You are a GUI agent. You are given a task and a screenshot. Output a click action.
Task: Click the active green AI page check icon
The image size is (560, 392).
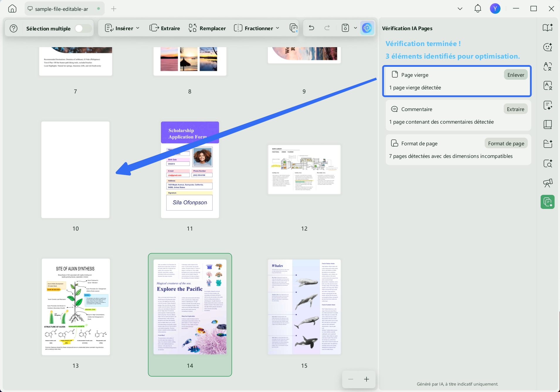click(x=547, y=202)
